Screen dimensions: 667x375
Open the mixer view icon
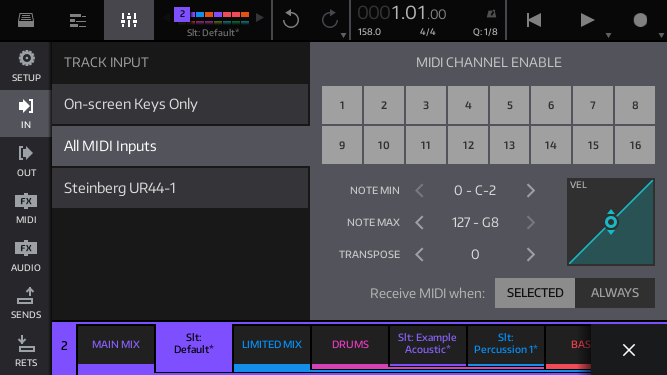tap(129, 20)
